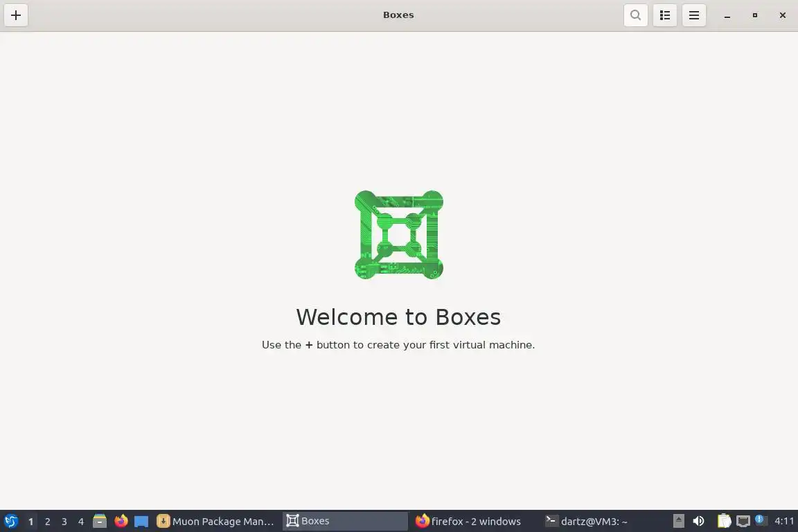The width and height of the screenshot is (798, 532).
Task: Launch Firefox from the quick launch
Action: [x=121, y=521]
